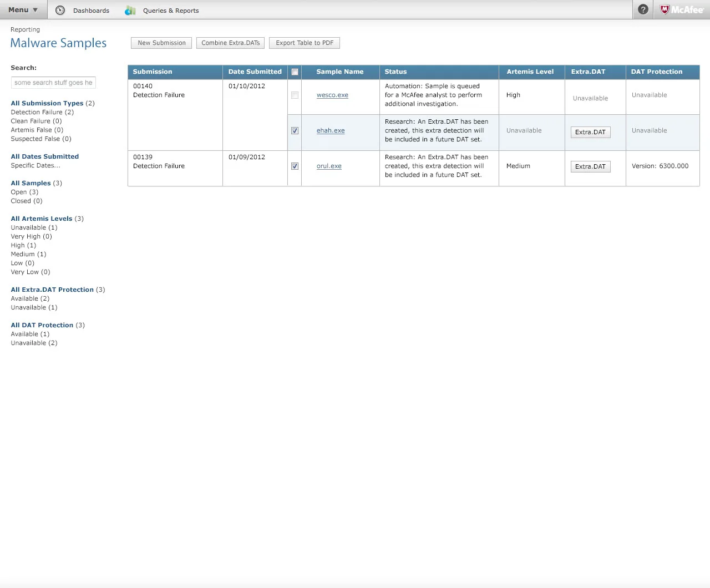This screenshot has height=588, width=710.
Task: Click Export Table to PDF button
Action: coord(305,43)
